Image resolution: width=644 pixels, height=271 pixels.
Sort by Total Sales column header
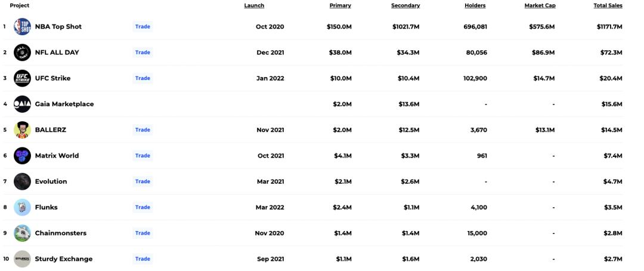click(608, 5)
